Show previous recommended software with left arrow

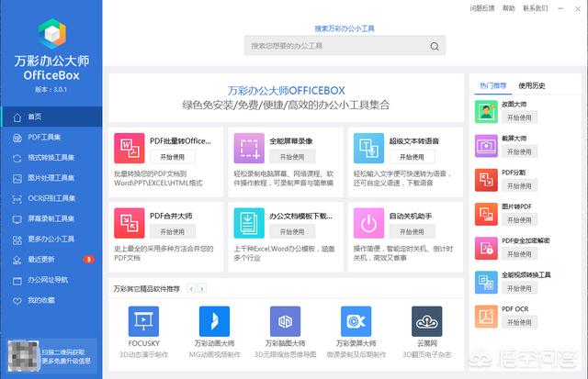191,288
